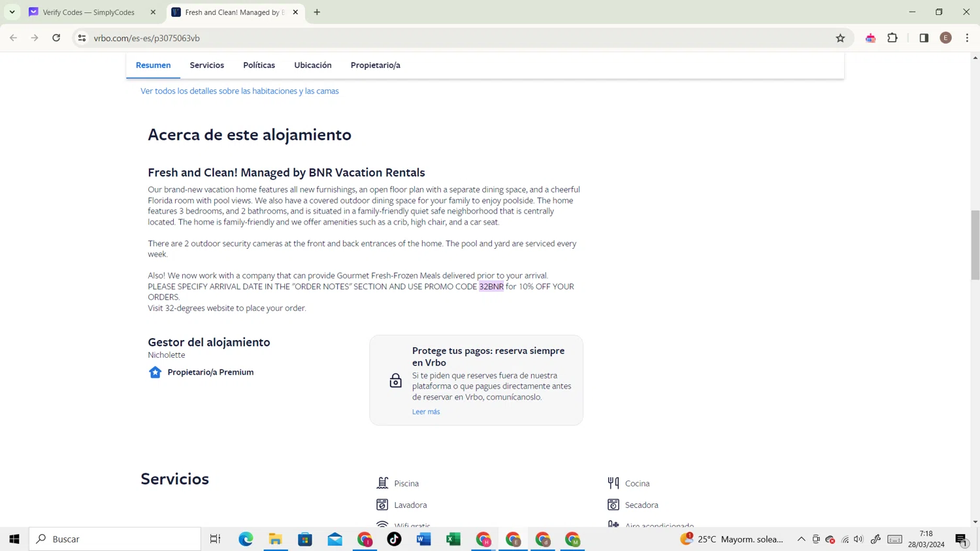Open the clock and date 28/03/2024
980x551 pixels.
pyautogui.click(x=926, y=539)
